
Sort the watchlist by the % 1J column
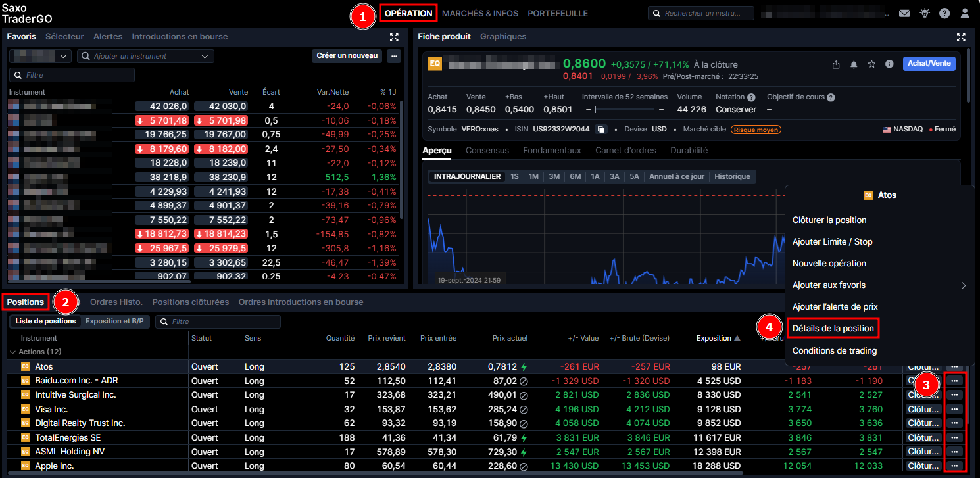pyautogui.click(x=387, y=92)
